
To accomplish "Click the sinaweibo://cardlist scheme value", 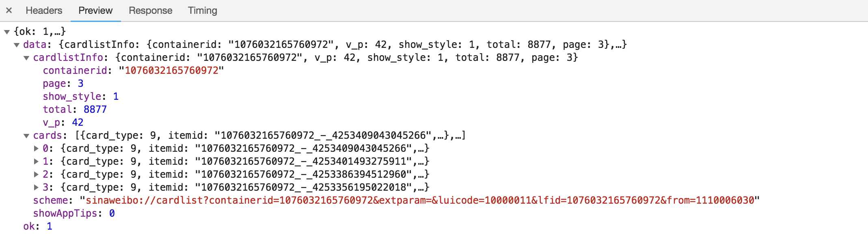I will 420,200.
